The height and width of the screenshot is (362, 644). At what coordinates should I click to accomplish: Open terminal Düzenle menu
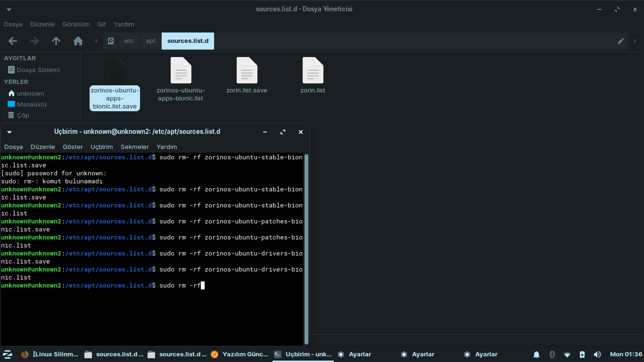coord(43,147)
